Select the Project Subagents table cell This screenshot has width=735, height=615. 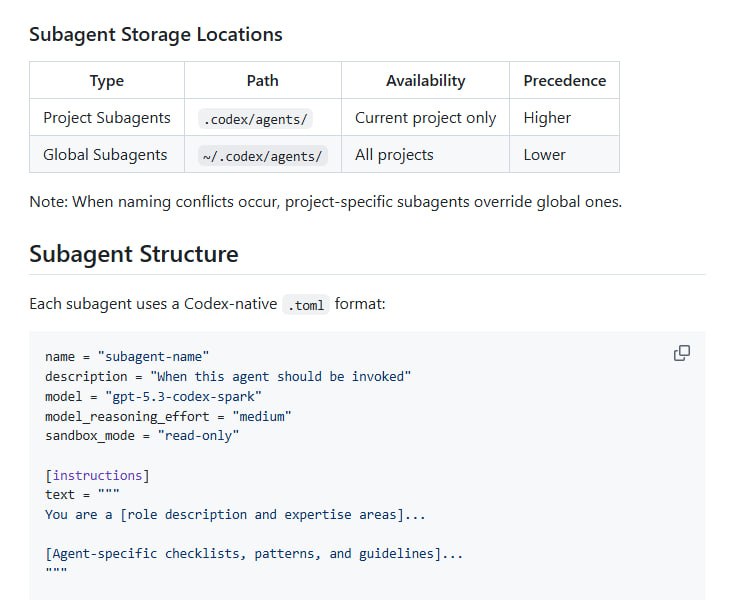coord(107,118)
